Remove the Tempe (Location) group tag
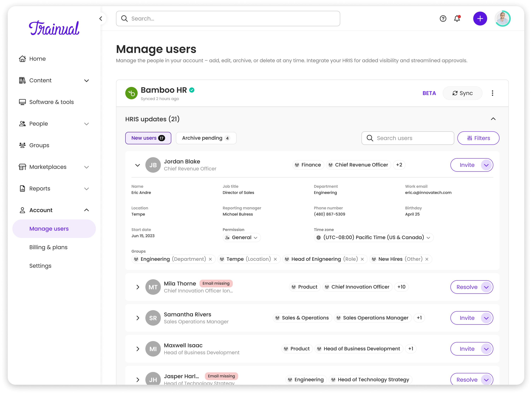The width and height of the screenshot is (532, 394). pyautogui.click(x=275, y=259)
